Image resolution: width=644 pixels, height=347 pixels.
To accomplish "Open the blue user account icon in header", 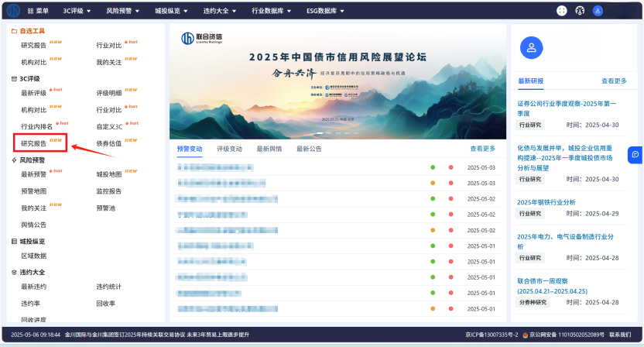I will point(598,11).
